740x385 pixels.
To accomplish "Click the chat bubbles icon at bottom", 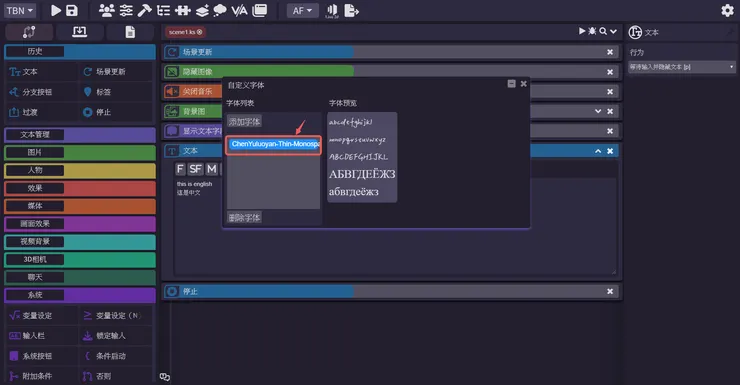I will (x=165, y=377).
